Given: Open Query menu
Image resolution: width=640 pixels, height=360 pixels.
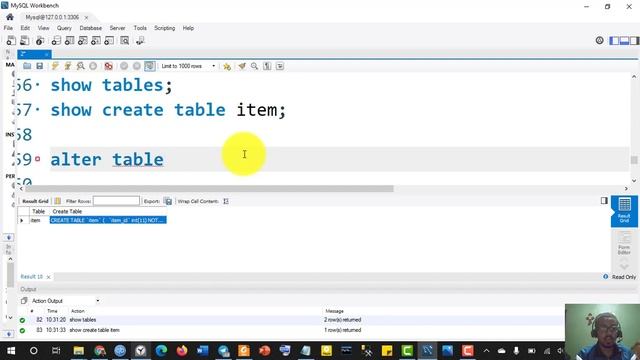Looking at the screenshot, I should [64, 28].
